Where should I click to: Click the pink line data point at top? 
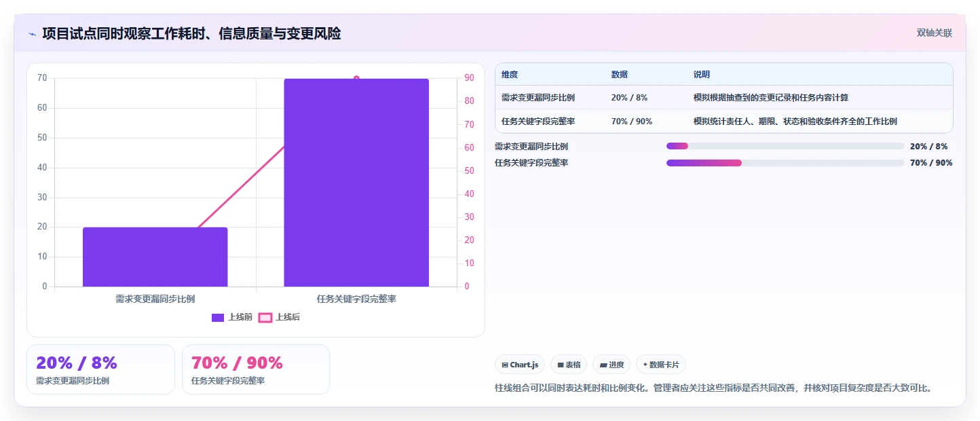point(356,79)
